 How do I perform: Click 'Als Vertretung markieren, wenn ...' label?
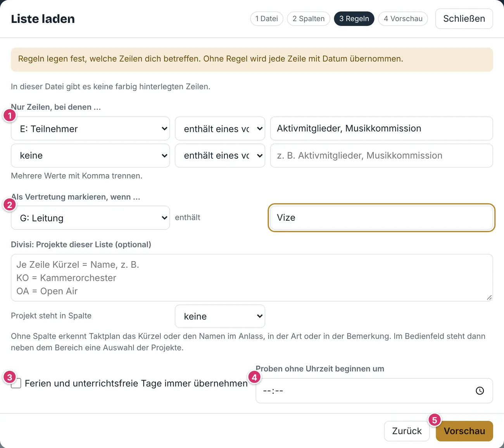pos(76,197)
